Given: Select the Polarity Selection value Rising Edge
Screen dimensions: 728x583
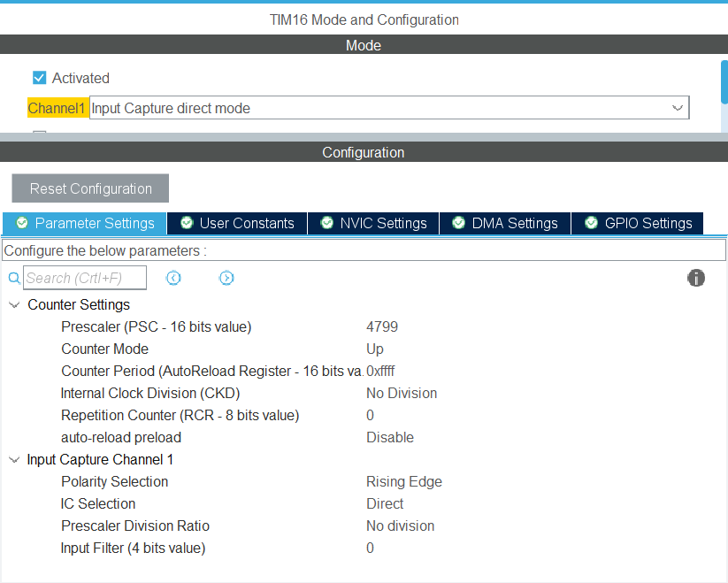Looking at the screenshot, I should tap(404, 482).
